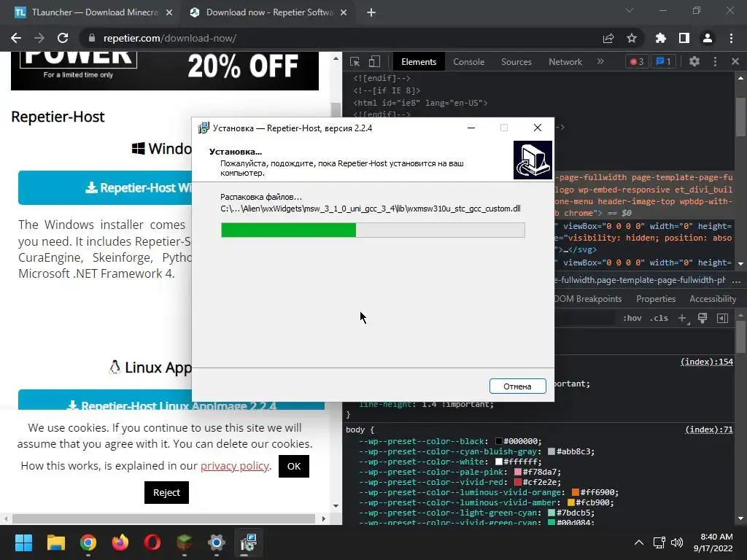The width and height of the screenshot is (747, 560).
Task: Click the 20% OFF banner image
Action: pyautogui.click(x=164, y=71)
